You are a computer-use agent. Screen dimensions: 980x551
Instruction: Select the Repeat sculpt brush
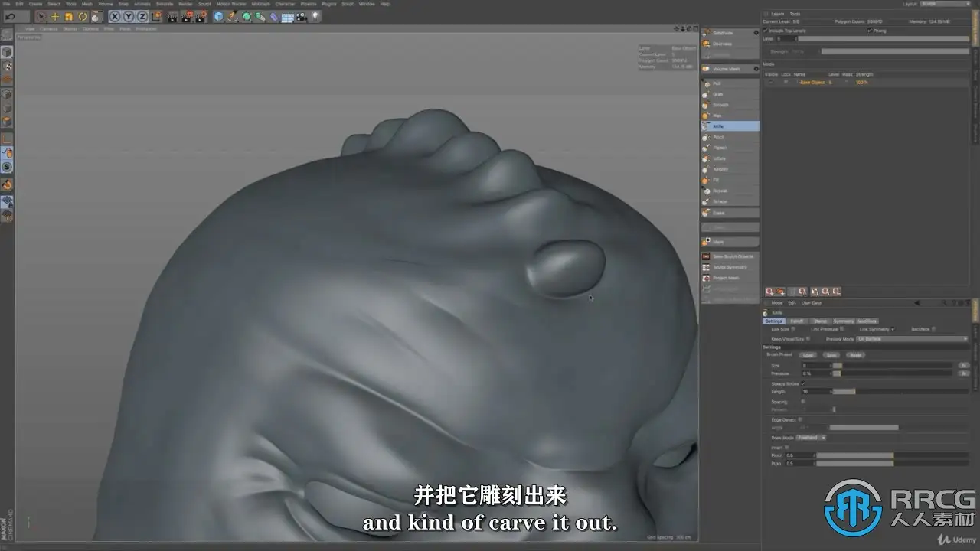(730, 191)
